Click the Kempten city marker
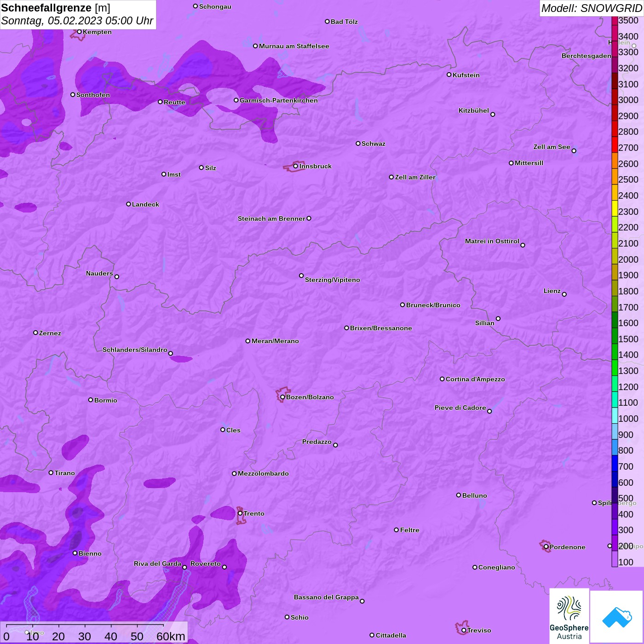Screen dimensions: 644x644 coord(79,32)
